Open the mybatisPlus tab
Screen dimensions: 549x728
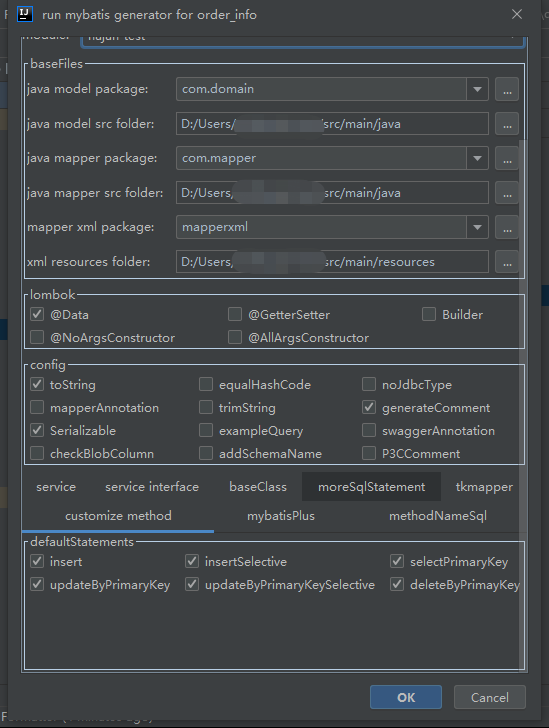pyautogui.click(x=281, y=516)
